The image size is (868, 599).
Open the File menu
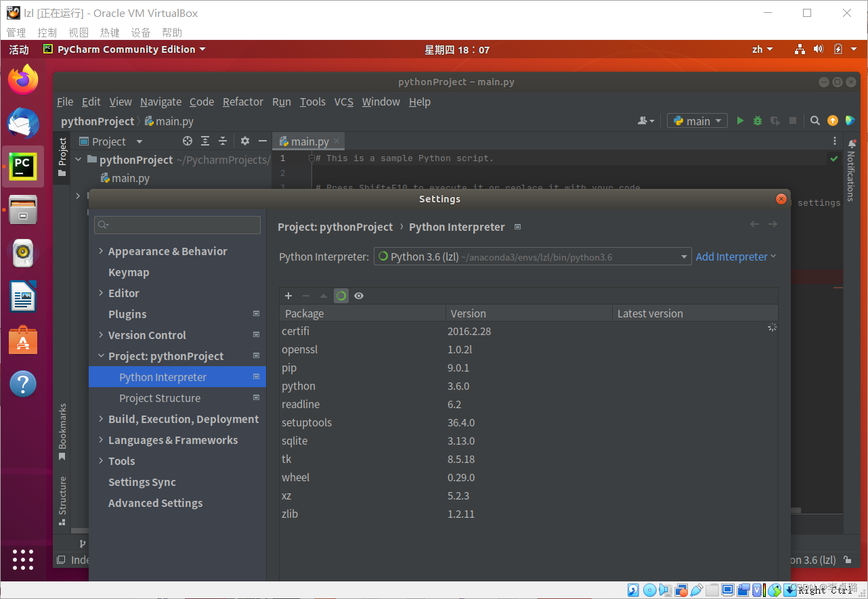[x=65, y=102]
